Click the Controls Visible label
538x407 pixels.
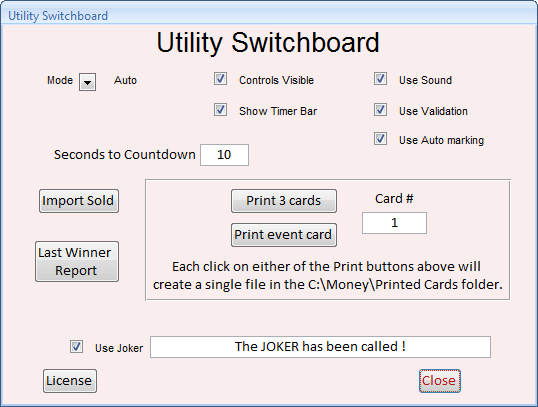276,80
